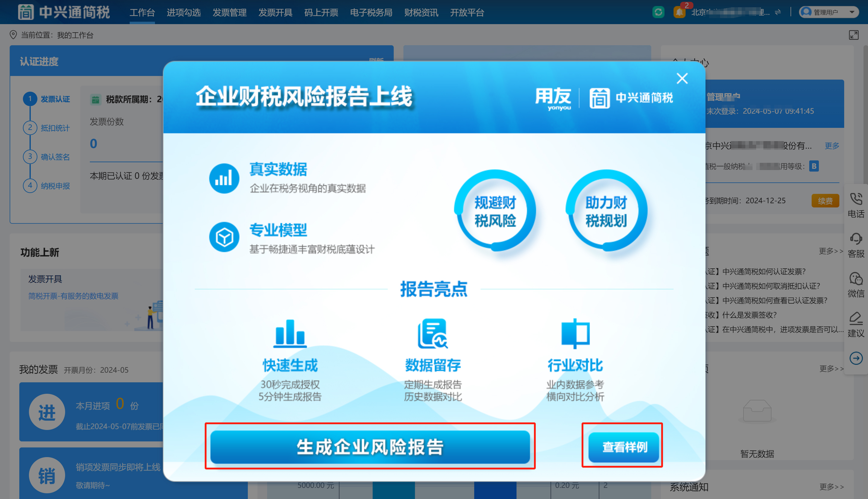Click the 续费 button
Viewport: 868px width, 499px height.
(825, 201)
